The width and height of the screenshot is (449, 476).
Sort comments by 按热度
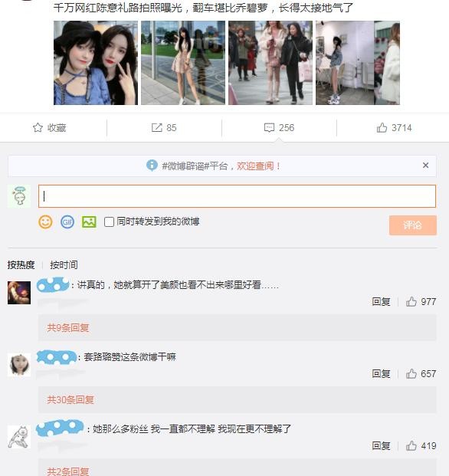(21, 264)
